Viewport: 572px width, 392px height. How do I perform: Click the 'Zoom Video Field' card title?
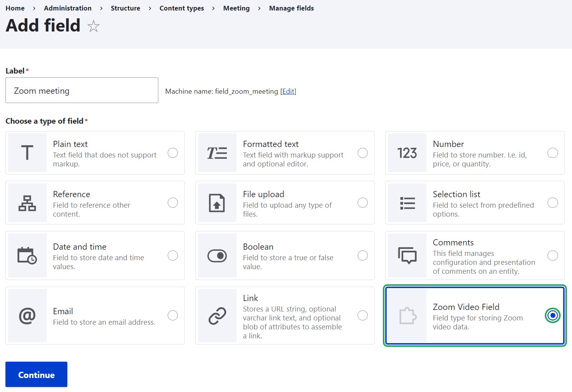466,307
